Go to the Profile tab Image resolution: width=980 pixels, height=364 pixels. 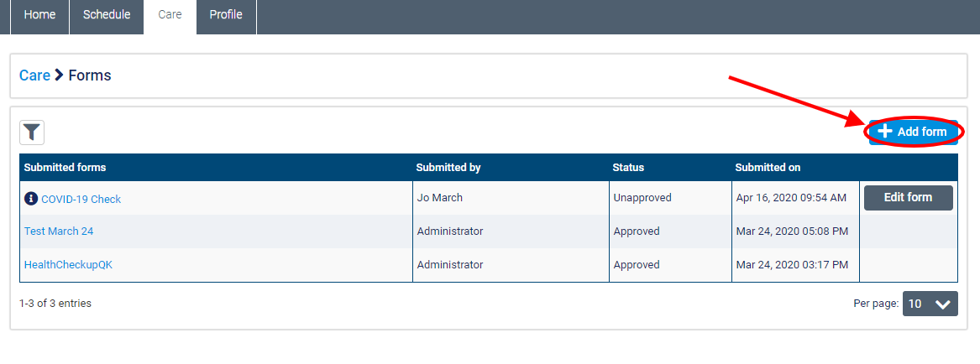click(226, 15)
